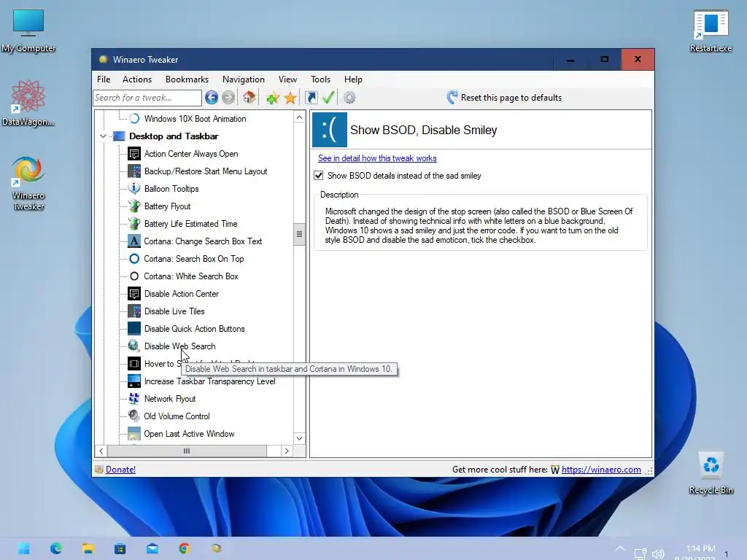Viewport: 747px width, 560px height.
Task: Click Reset this page to defaults
Action: pyautogui.click(x=511, y=98)
